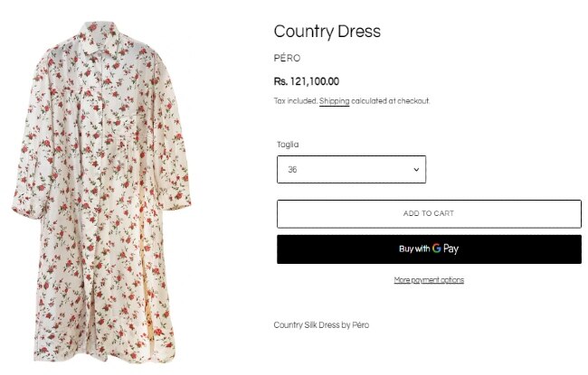Screen dimensions: 588x375
Task: Select the PÉRO brand name
Action: pos(287,58)
